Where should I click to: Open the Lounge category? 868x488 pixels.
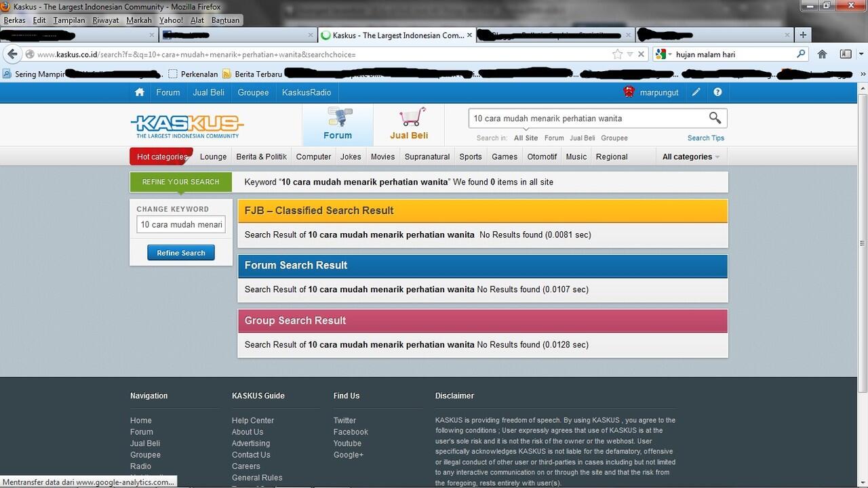tap(213, 157)
